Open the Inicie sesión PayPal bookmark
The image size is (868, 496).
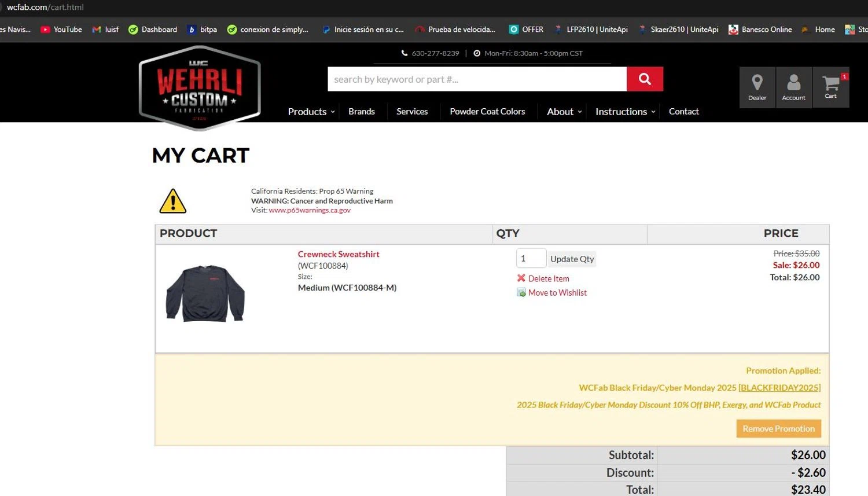click(363, 30)
